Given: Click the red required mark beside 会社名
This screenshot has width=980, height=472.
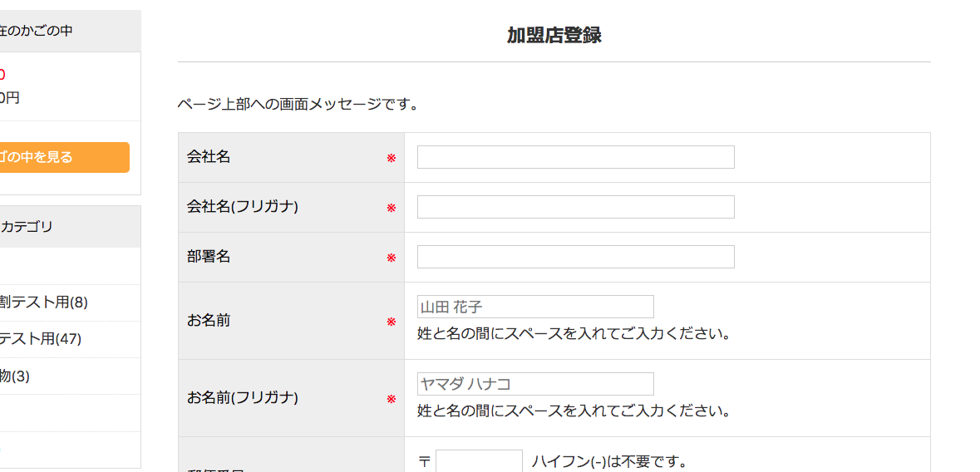Looking at the screenshot, I should click(392, 158).
